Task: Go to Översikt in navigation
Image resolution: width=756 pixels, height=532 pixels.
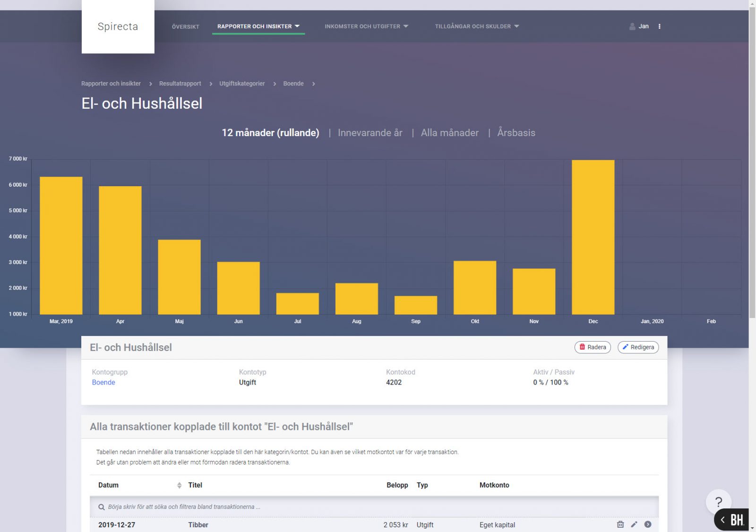Action: [185, 27]
